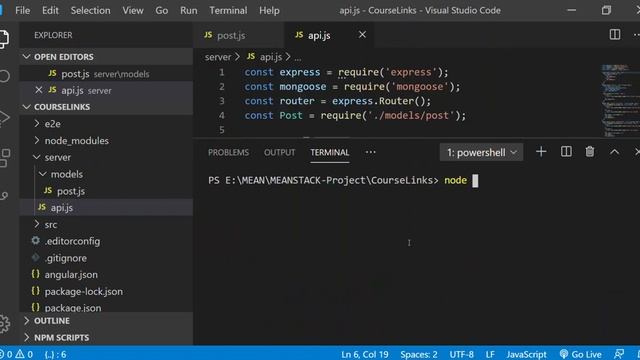Maximize the panel with up chevron
The image size is (640, 360).
pyautogui.click(x=614, y=152)
